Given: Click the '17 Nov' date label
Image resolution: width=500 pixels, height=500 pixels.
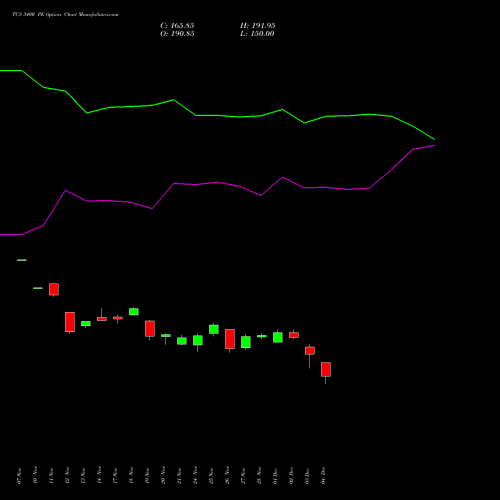Looking at the screenshot, I should pyautogui.click(x=115, y=476).
